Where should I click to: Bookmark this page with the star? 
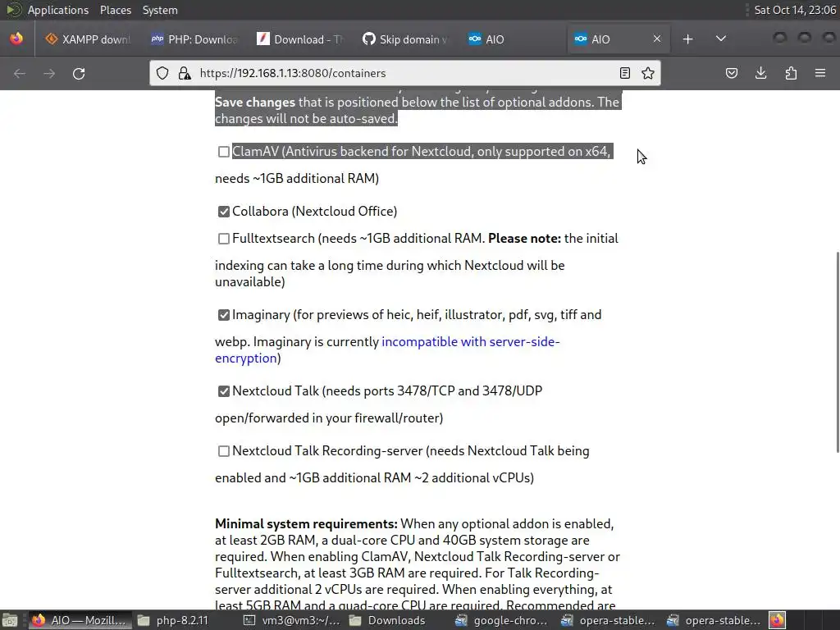[x=648, y=73]
